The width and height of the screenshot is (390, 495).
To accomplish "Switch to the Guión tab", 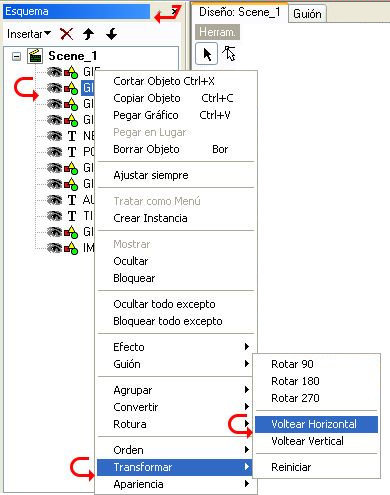I will [x=307, y=14].
